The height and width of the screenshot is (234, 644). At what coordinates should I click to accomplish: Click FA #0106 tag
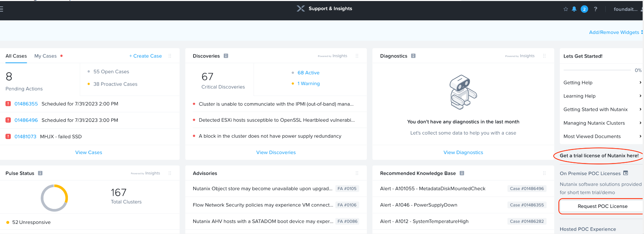coord(347,205)
